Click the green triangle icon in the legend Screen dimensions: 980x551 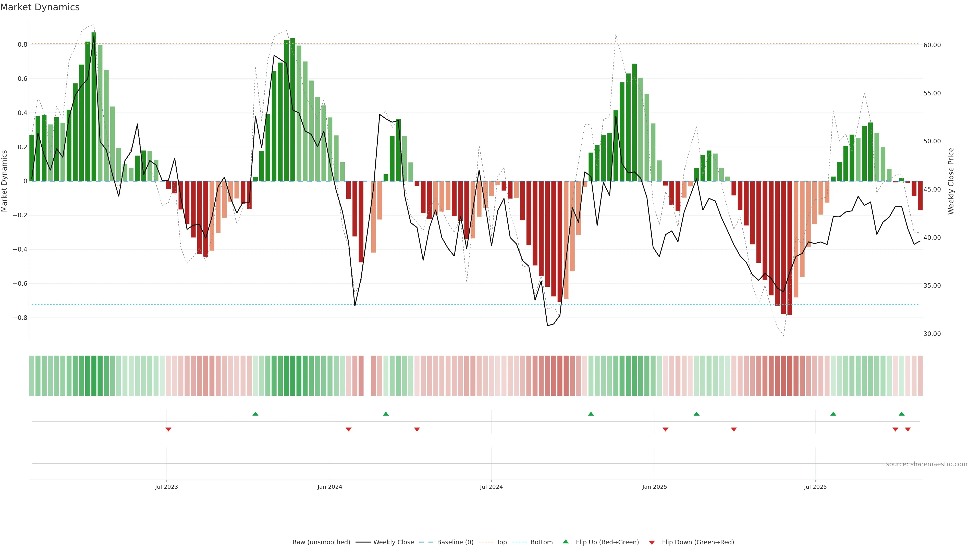pos(566,542)
